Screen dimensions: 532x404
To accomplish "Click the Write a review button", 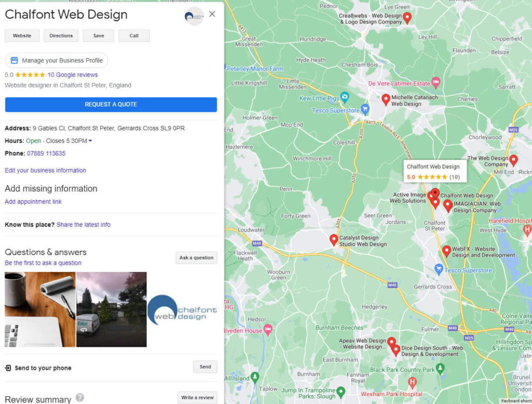I will tap(197, 398).
